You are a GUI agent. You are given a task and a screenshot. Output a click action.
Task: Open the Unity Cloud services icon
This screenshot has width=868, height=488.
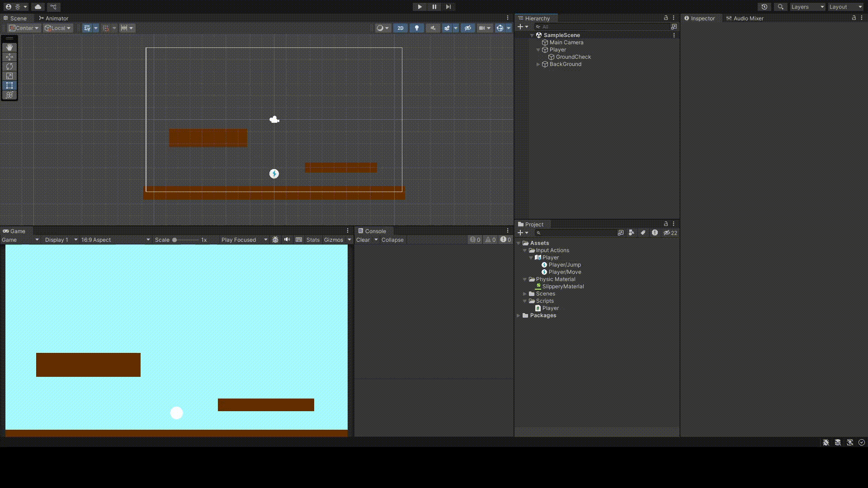click(x=38, y=7)
